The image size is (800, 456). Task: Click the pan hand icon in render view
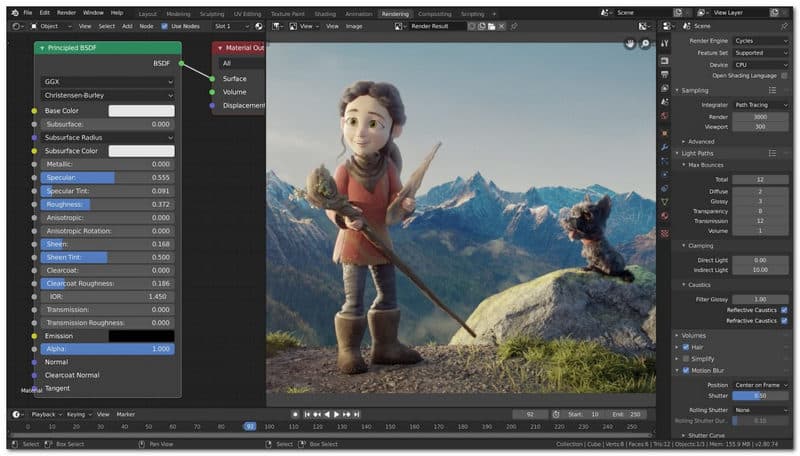[630, 45]
